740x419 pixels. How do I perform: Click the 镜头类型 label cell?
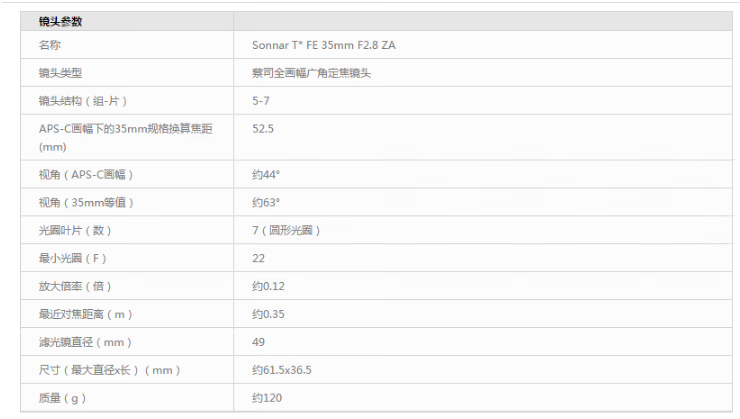[x=60, y=73]
